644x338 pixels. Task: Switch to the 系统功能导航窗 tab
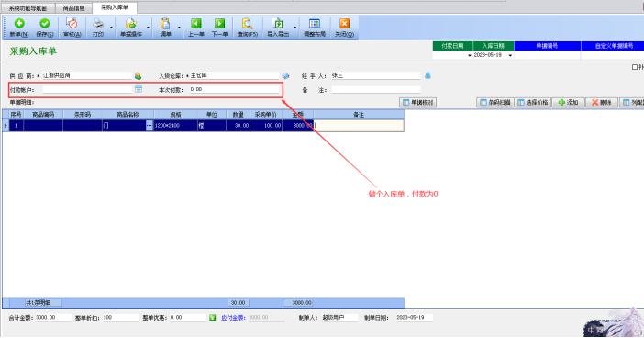[28, 8]
